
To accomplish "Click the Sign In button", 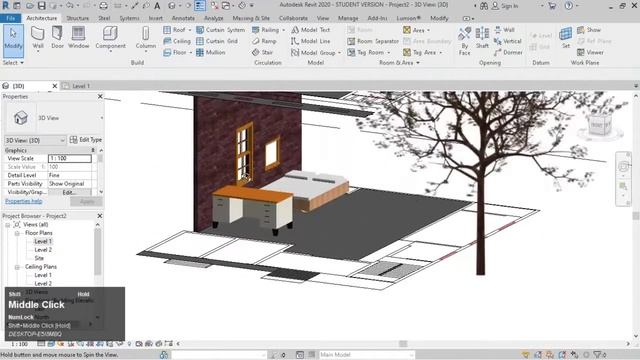I will (504, 6).
